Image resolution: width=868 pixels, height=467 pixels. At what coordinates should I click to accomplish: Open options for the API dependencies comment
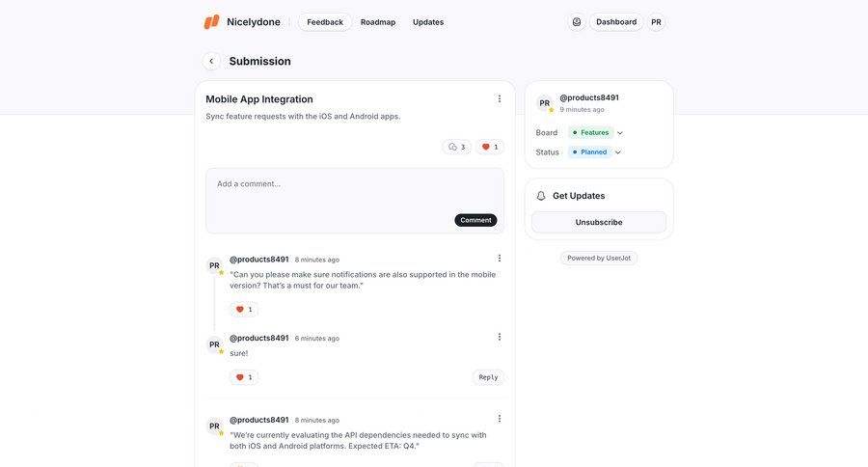tap(500, 419)
